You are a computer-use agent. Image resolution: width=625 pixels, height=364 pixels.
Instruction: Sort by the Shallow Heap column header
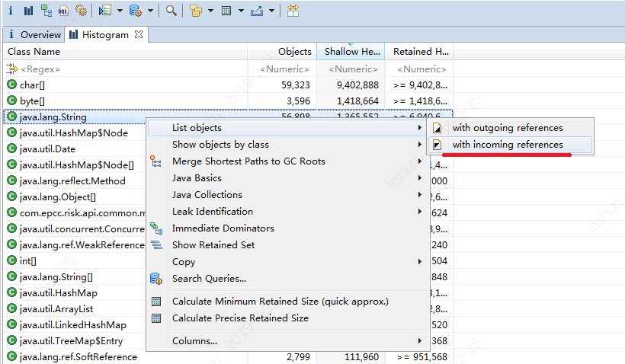pyautogui.click(x=351, y=52)
